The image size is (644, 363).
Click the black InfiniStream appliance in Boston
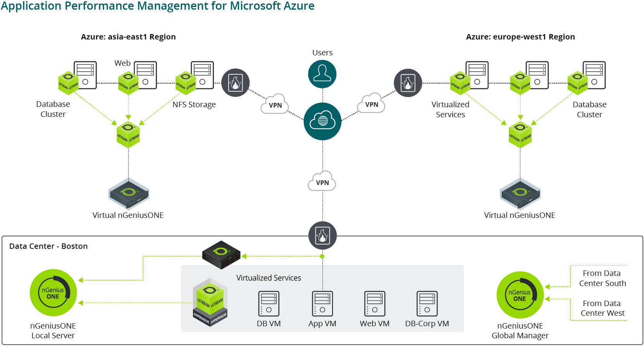click(x=222, y=255)
